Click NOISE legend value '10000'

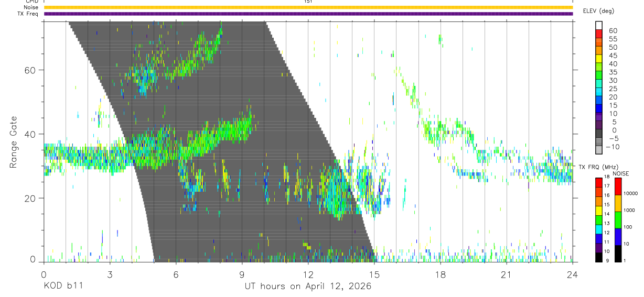(x=630, y=194)
